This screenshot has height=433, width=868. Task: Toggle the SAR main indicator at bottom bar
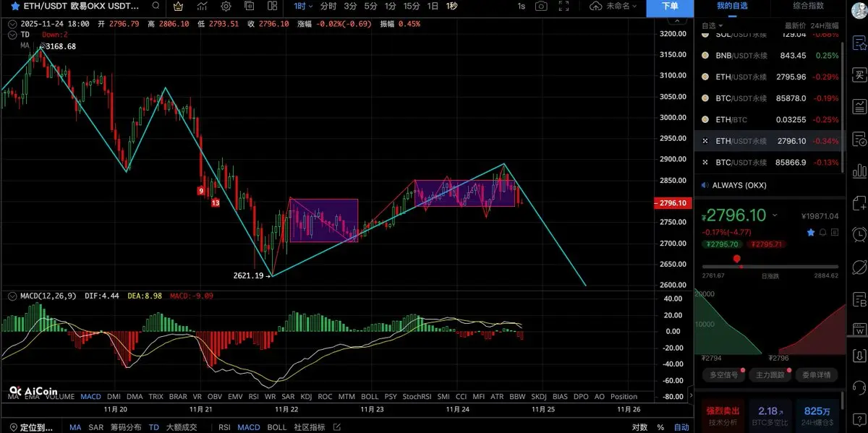96,427
